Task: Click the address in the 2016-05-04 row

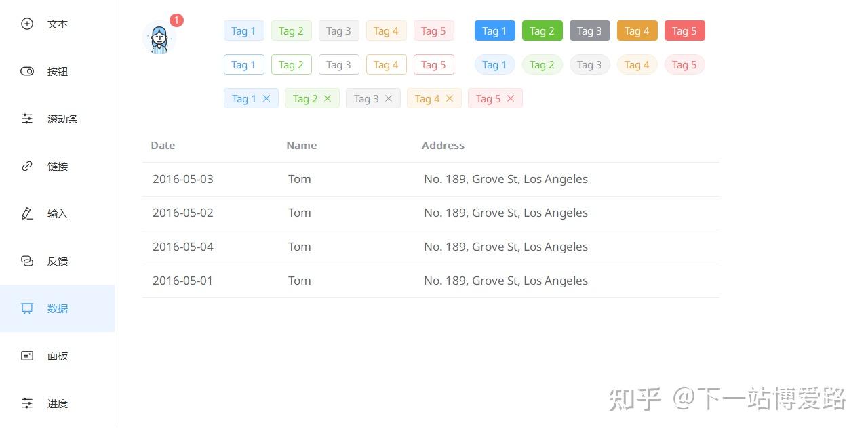Action: (506, 247)
